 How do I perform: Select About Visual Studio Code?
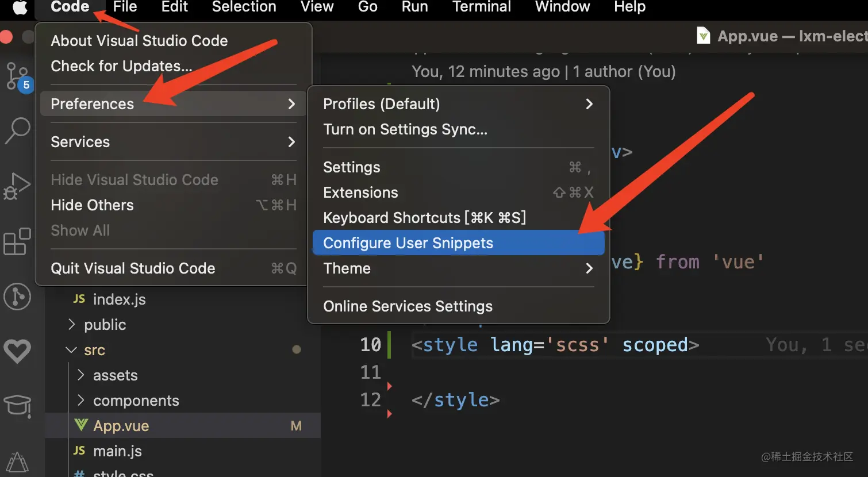[x=174, y=41]
